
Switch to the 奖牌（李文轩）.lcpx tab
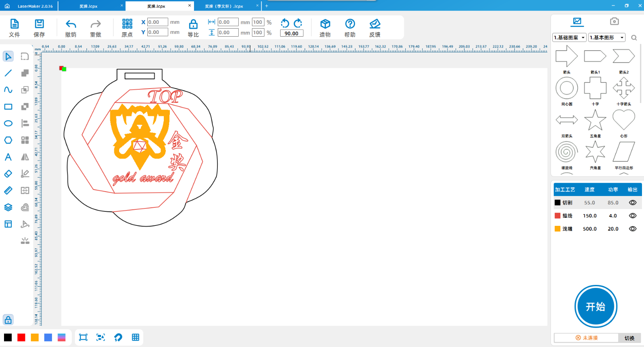coord(224,6)
